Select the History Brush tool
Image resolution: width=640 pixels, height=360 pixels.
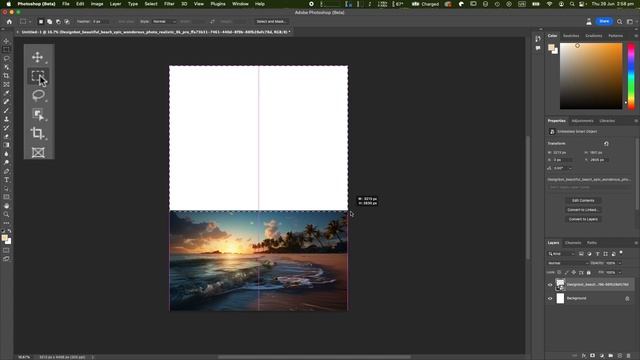[6, 128]
